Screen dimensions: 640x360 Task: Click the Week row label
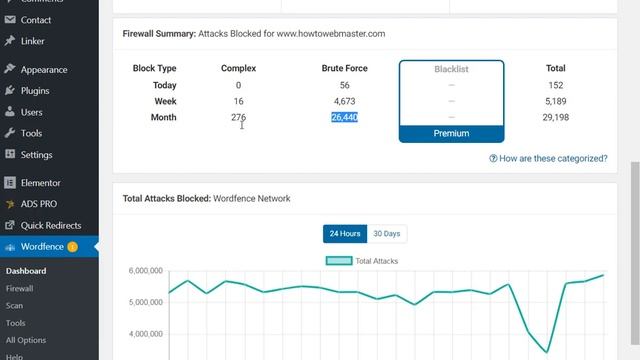[x=165, y=101]
